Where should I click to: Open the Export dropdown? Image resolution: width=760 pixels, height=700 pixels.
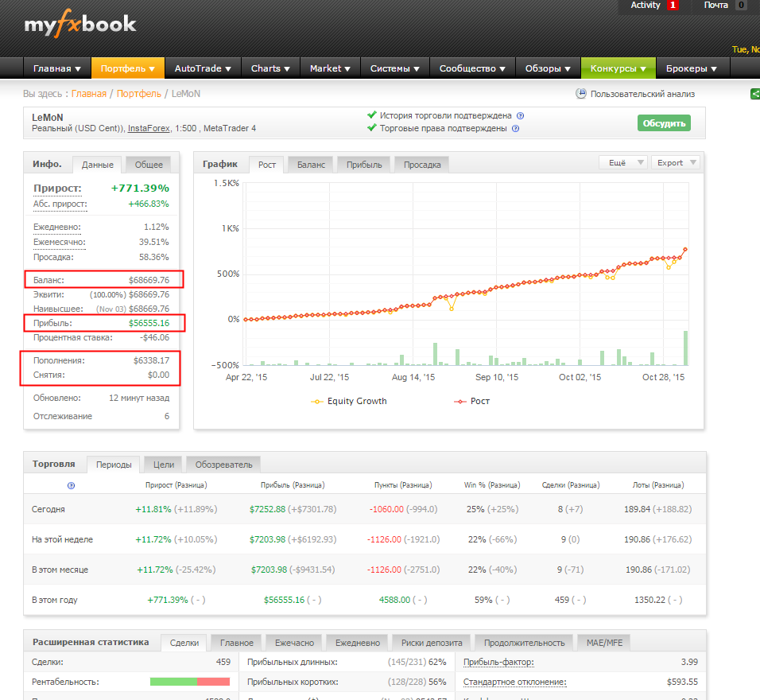coord(677,162)
